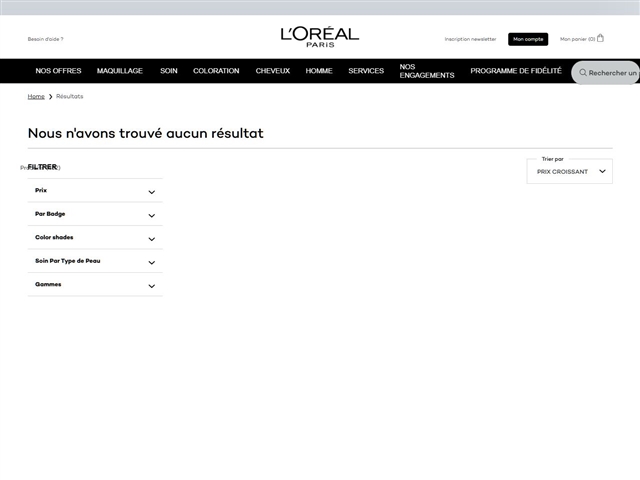
Task: Open the Nos Offres menu
Action: 58,71
